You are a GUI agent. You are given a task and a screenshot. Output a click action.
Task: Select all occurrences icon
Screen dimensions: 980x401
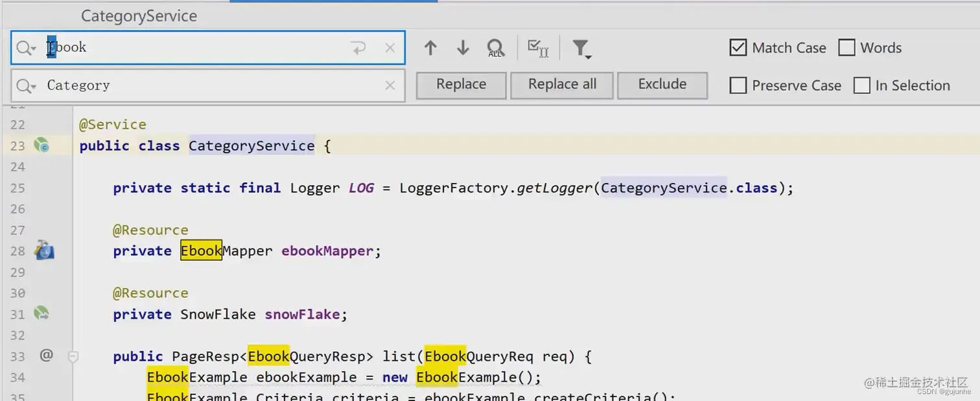[538, 48]
